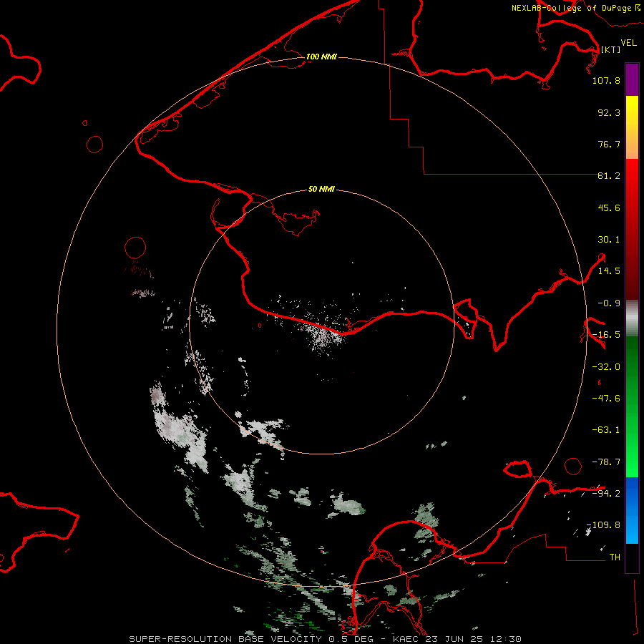The width and height of the screenshot is (644, 644).
Task: Click the Super-Resolution Base Velocity caption
Action: click(326, 639)
